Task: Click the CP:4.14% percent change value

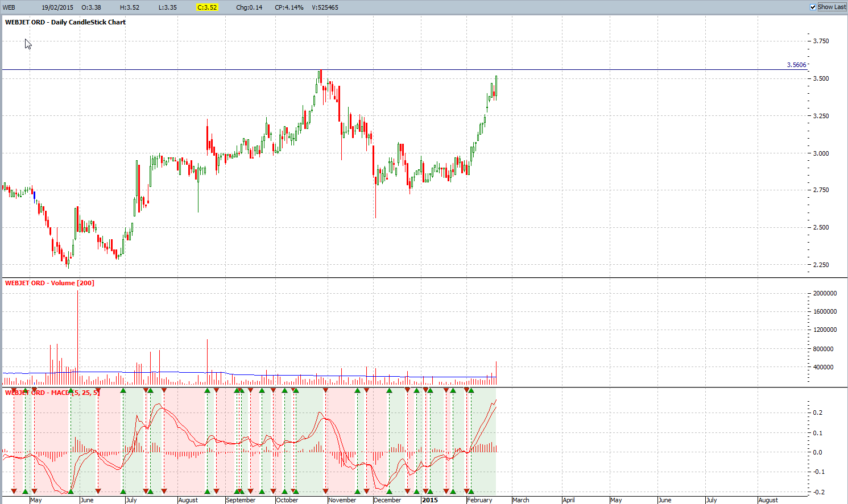Action: tap(289, 7)
